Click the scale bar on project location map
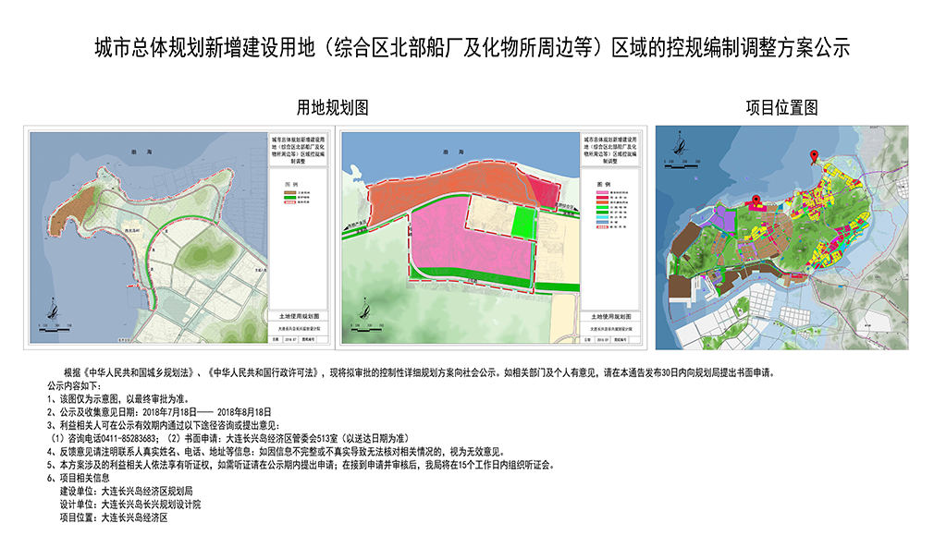Screen dimensions: 934x560 681,164
